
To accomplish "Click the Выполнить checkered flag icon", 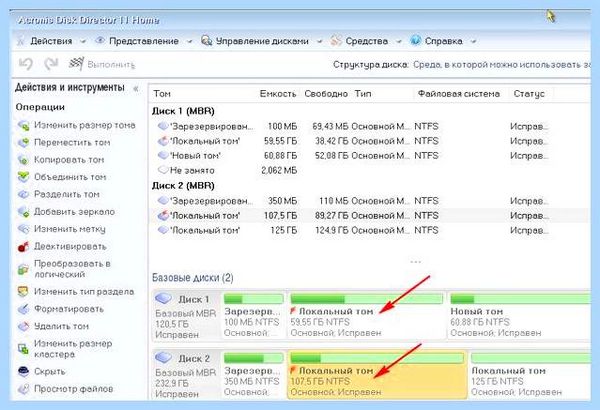I will click(76, 64).
